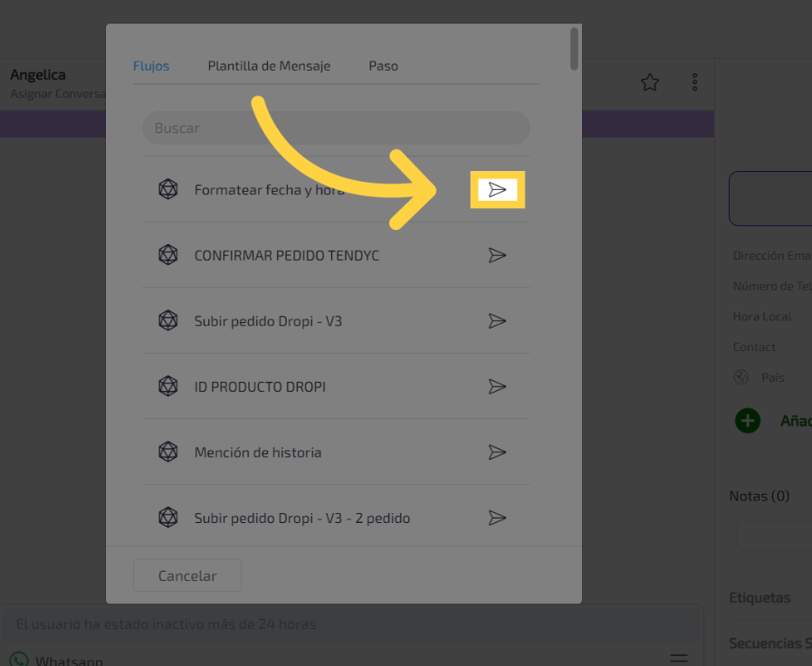Click send arrow for Subir pedido Dropi - V3
This screenshot has height=666, width=812.
click(x=497, y=321)
